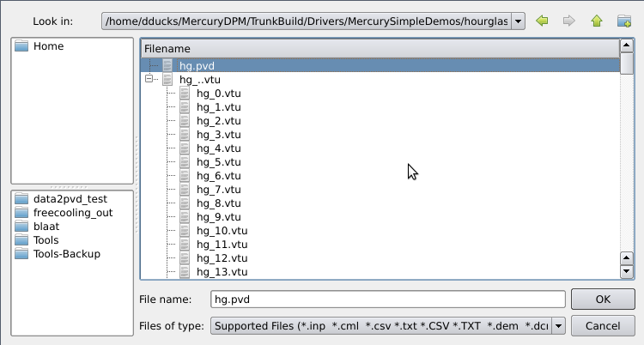Select hg_5.vtu in the file list
The height and width of the screenshot is (345, 644).
218,162
